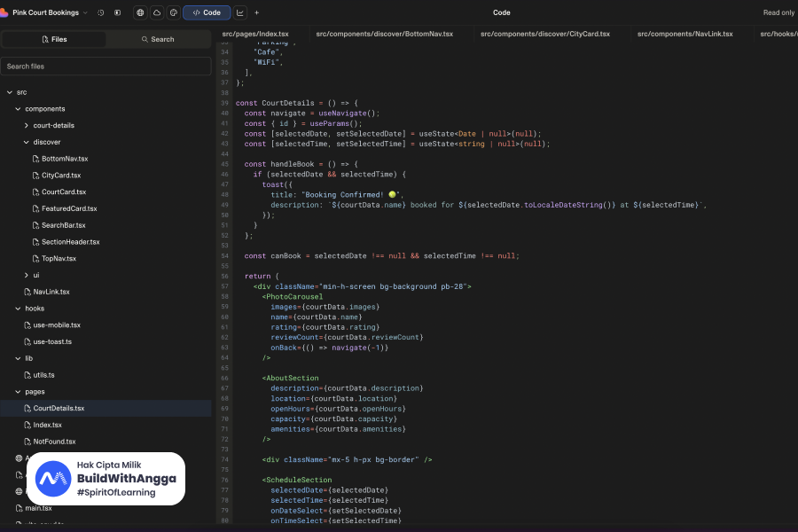Screen dimensions: 798x532
Task: Toggle the sidebar panel layout icon
Action: [117, 13]
